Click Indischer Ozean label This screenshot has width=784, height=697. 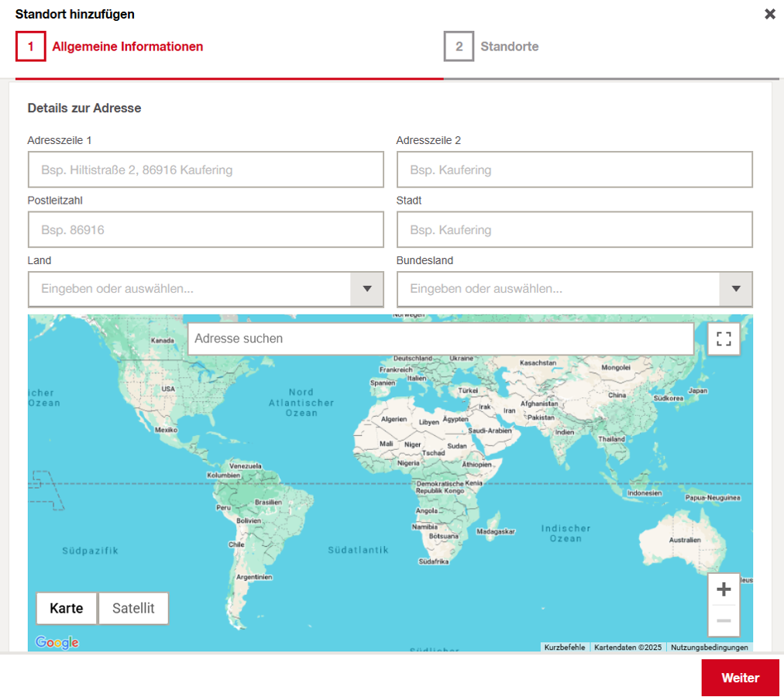566,534
